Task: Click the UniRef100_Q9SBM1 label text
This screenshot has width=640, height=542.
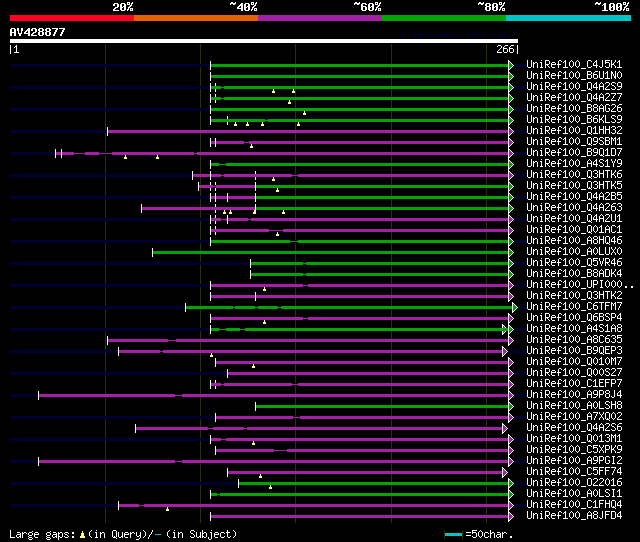Action: (574, 142)
